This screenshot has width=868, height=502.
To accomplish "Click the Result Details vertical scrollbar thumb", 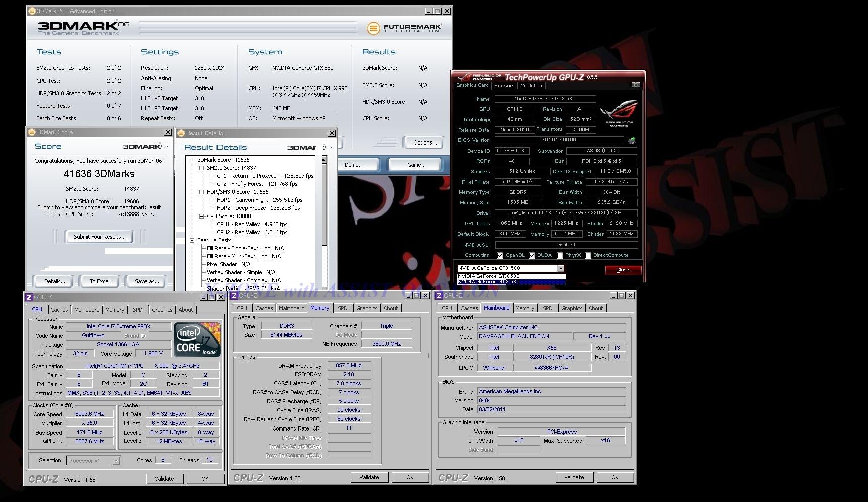I will (324, 204).
